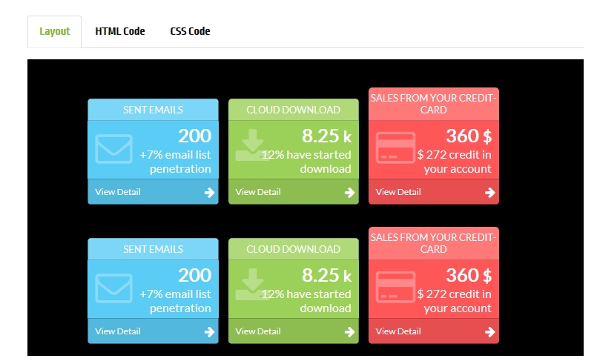The width and height of the screenshot is (597, 364).
Task: Switch to the HTML Code tab
Action: (120, 31)
